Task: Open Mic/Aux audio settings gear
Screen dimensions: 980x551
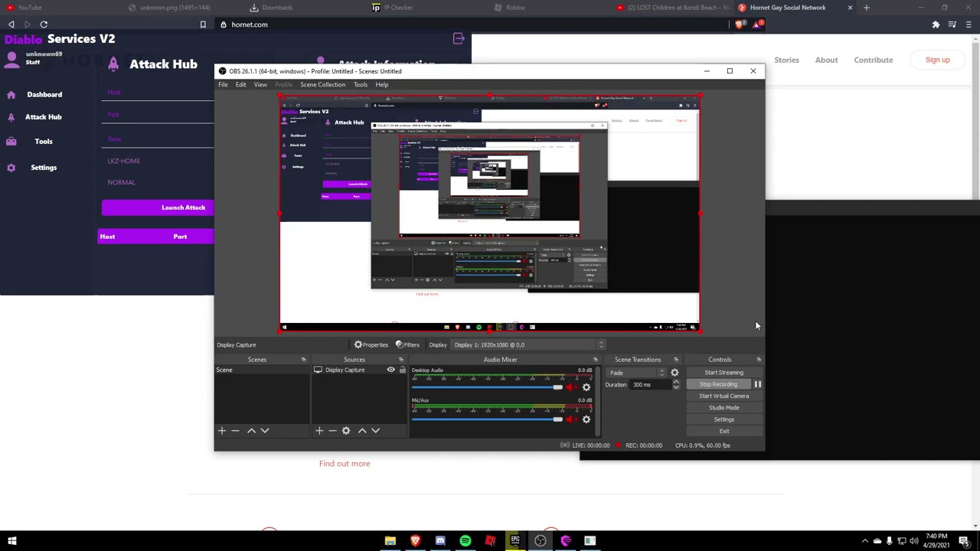Action: tap(586, 419)
